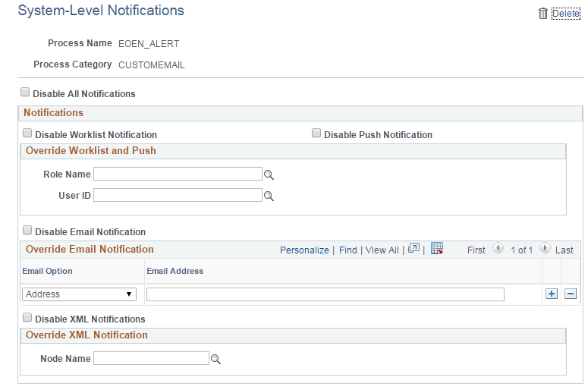Show previous row arrow icon
Screen dimensions: 588x390
(x=498, y=248)
